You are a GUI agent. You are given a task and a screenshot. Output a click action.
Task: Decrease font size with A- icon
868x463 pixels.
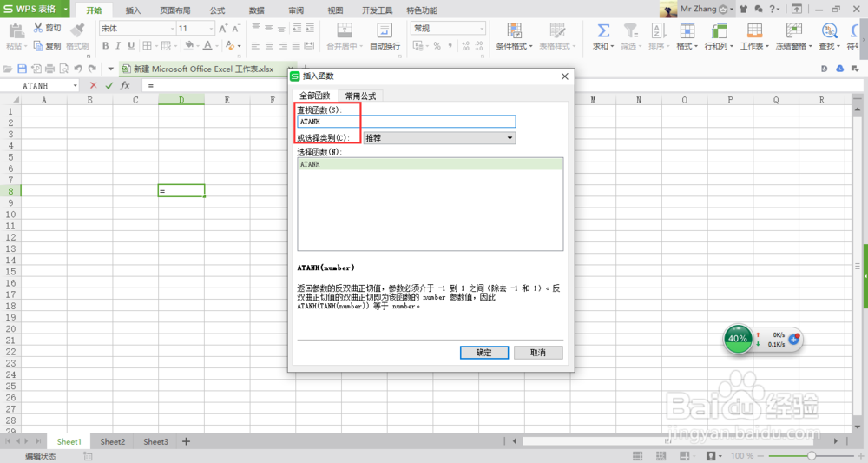(x=236, y=29)
